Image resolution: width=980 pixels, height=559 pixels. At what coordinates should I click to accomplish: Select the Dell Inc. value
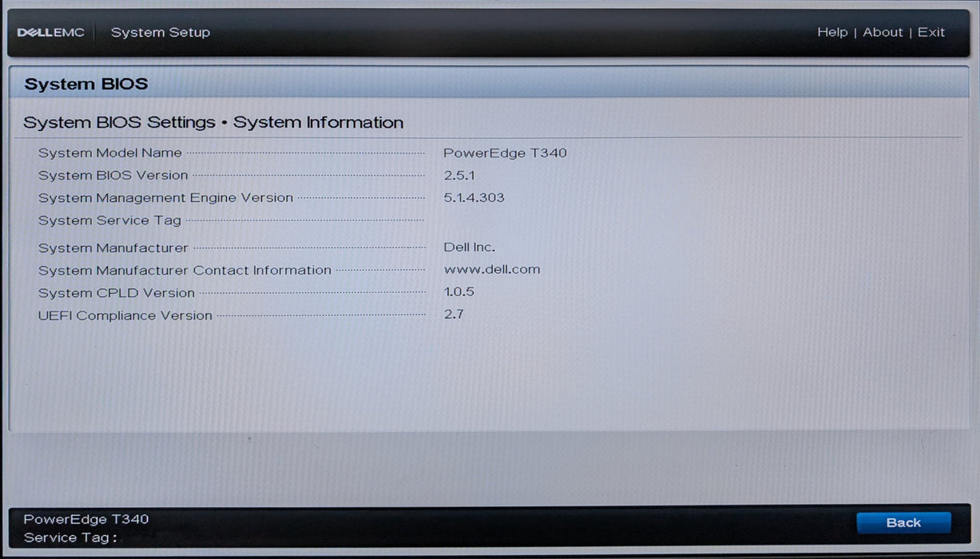(x=470, y=248)
